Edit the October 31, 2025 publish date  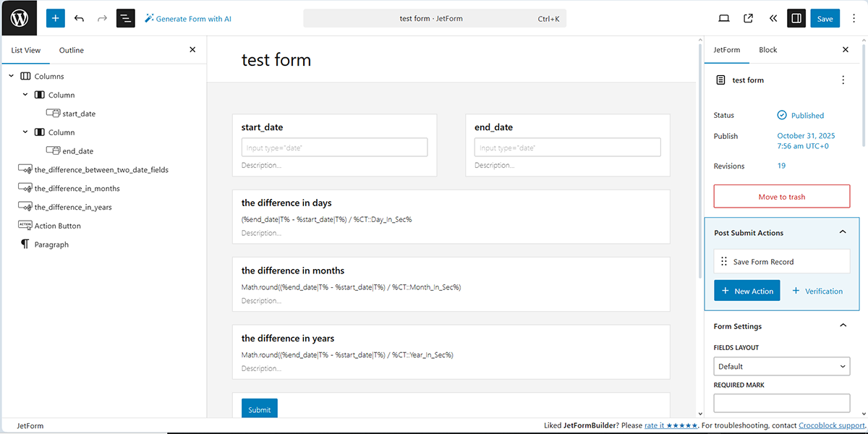(806, 141)
